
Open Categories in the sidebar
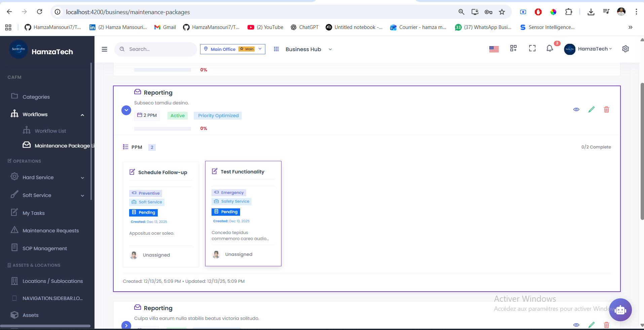tap(36, 97)
